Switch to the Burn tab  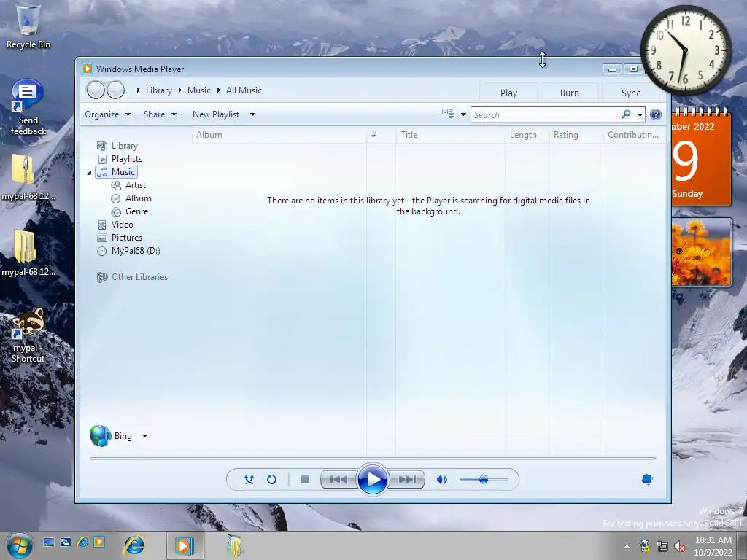[x=569, y=93]
